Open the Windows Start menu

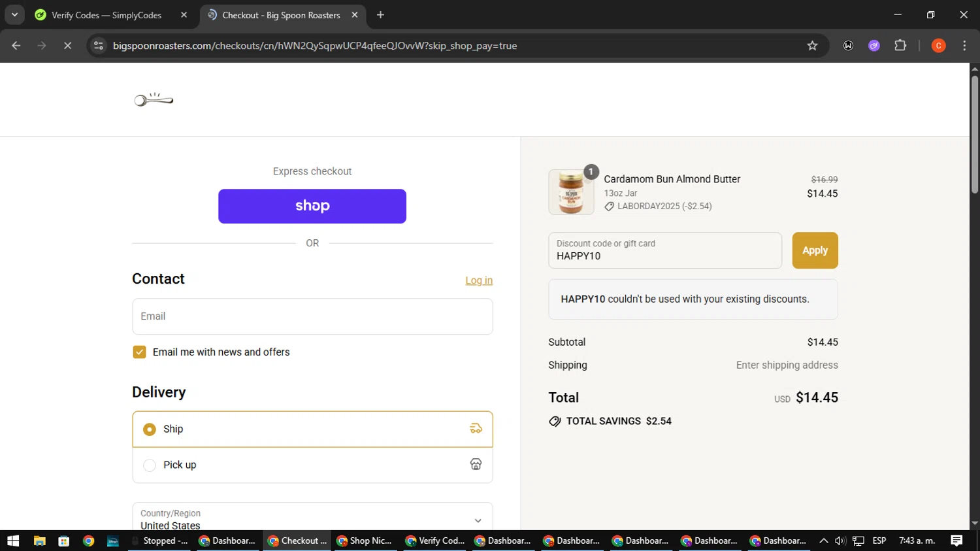click(x=13, y=541)
